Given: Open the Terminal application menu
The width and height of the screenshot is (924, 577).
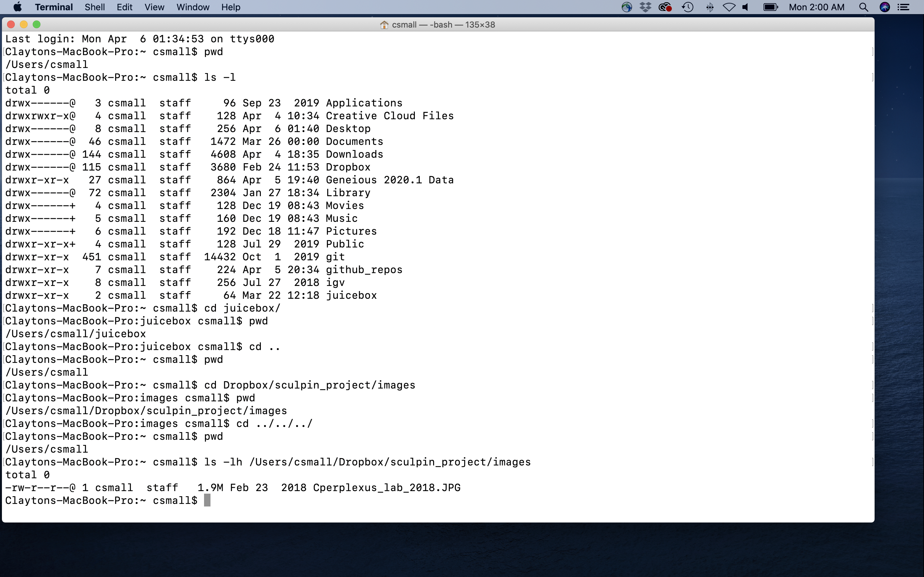Looking at the screenshot, I should [x=54, y=7].
